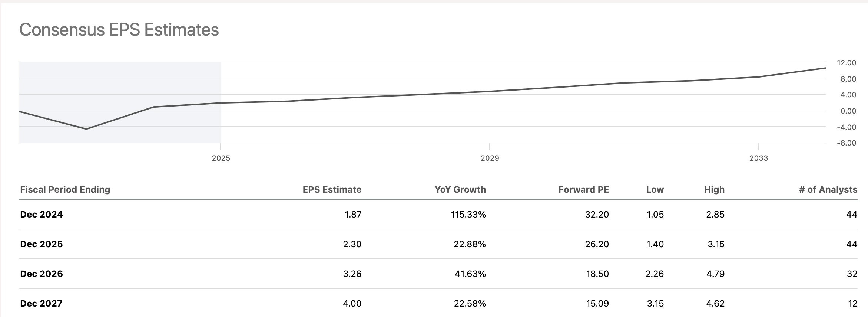
Task: Sort by EPS Estimate column header
Action: (332, 190)
